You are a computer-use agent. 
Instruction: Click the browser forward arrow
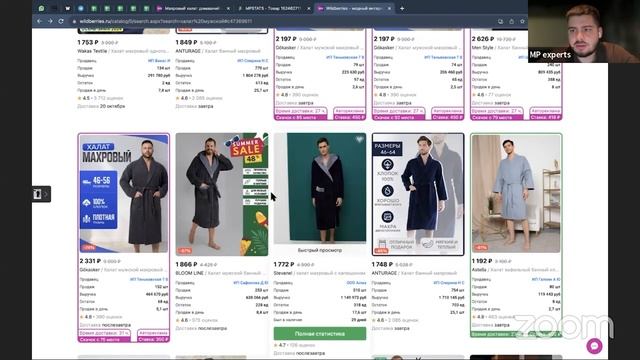point(50,21)
